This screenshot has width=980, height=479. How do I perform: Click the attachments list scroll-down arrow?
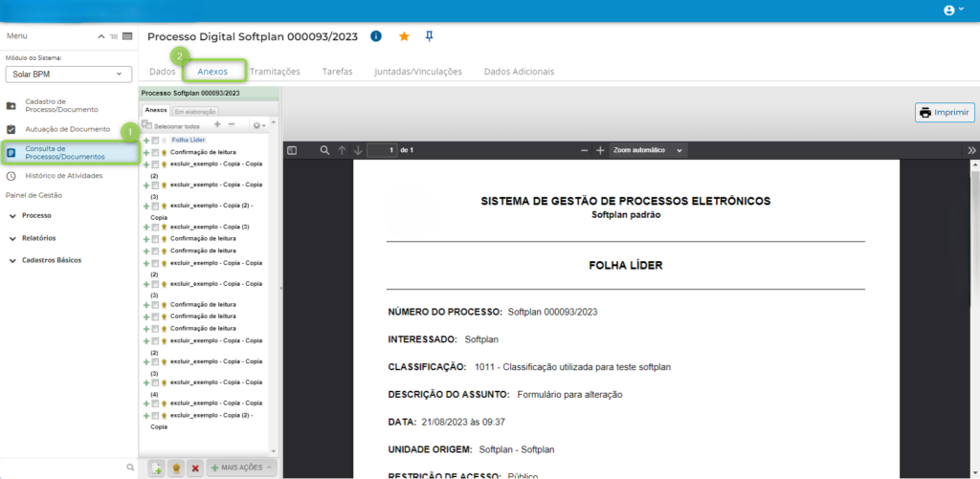coord(273,451)
